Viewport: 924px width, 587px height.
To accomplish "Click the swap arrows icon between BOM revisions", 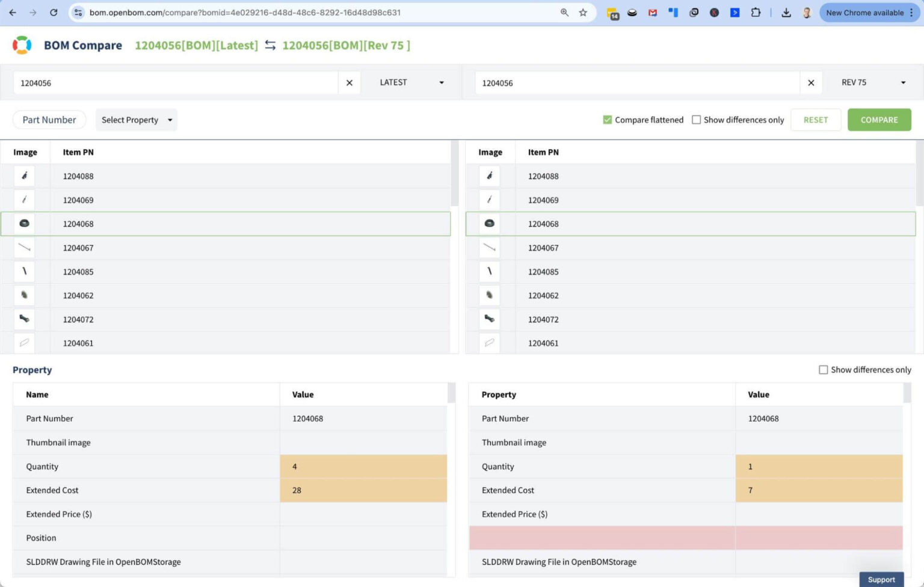I will [269, 45].
